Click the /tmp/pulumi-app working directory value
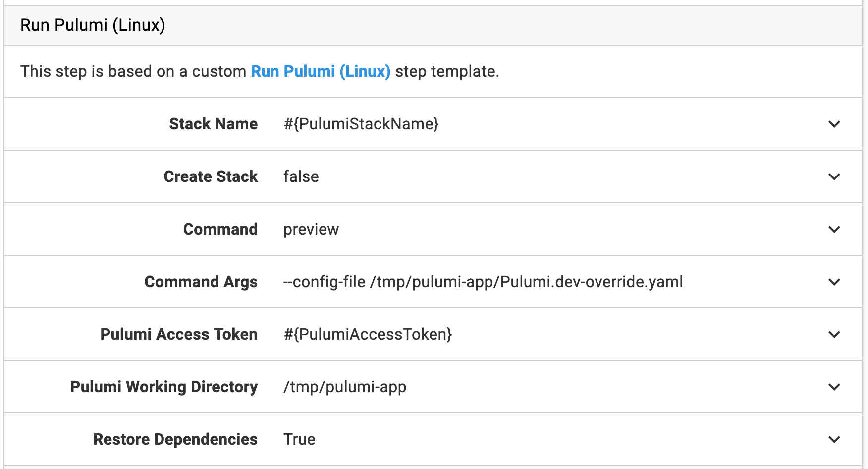868x469 pixels. click(345, 387)
